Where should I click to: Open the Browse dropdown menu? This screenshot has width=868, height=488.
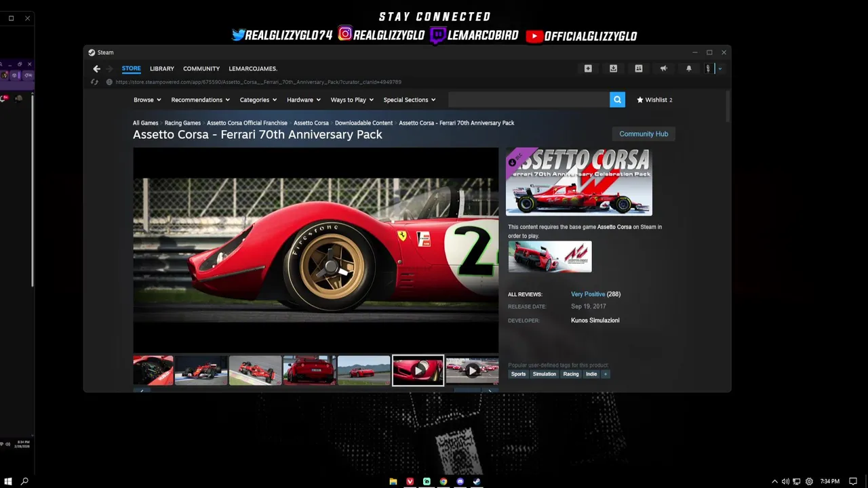(147, 100)
